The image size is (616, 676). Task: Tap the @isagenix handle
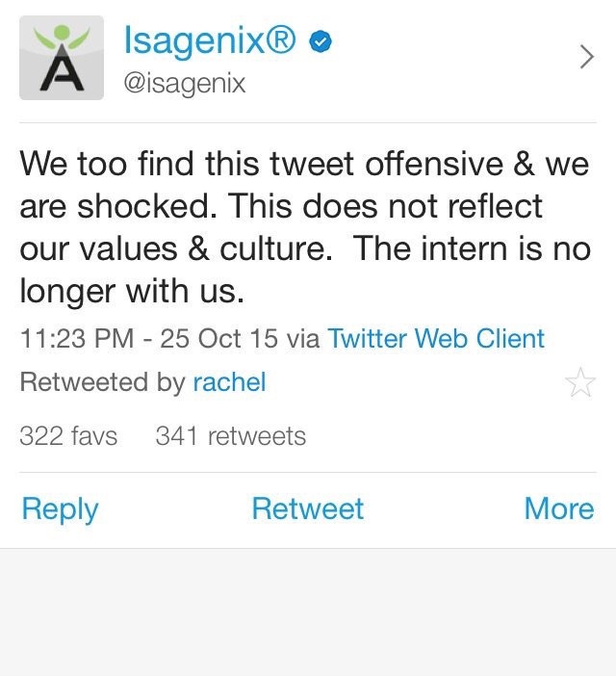(x=185, y=84)
